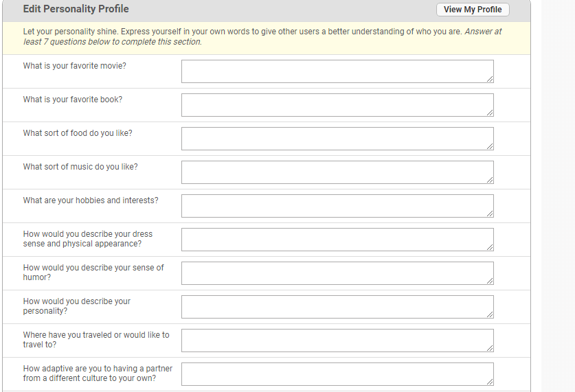Image resolution: width=575 pixels, height=392 pixels.
Task: Focus the travel destinations text area
Action: pos(337,341)
